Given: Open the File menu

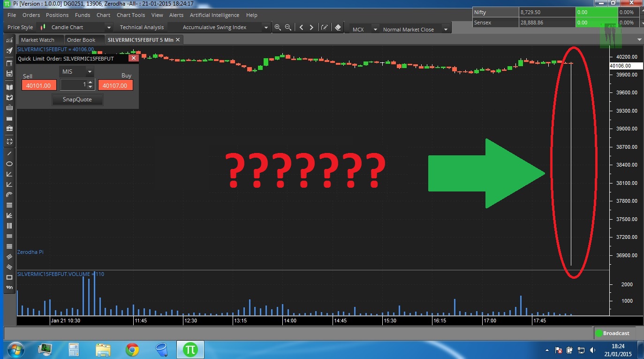Looking at the screenshot, I should (12, 15).
